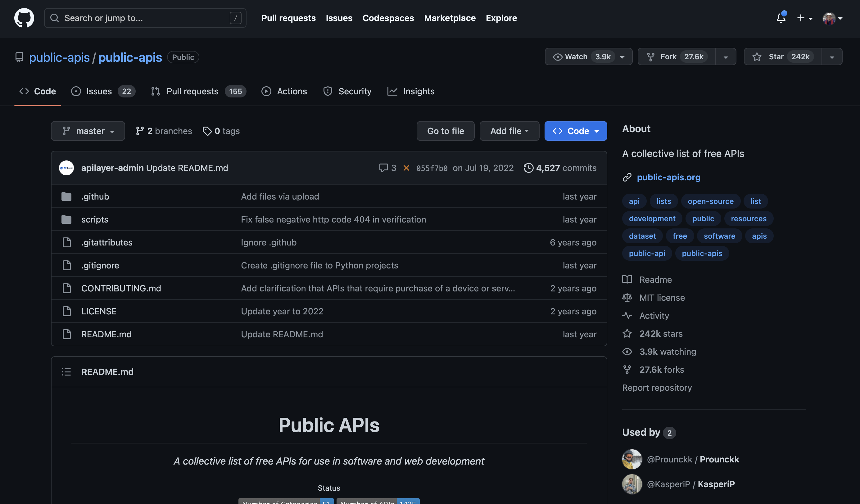Screen dimensions: 860x504
Task: Select the dataset topic tag
Action: pyautogui.click(x=642, y=236)
